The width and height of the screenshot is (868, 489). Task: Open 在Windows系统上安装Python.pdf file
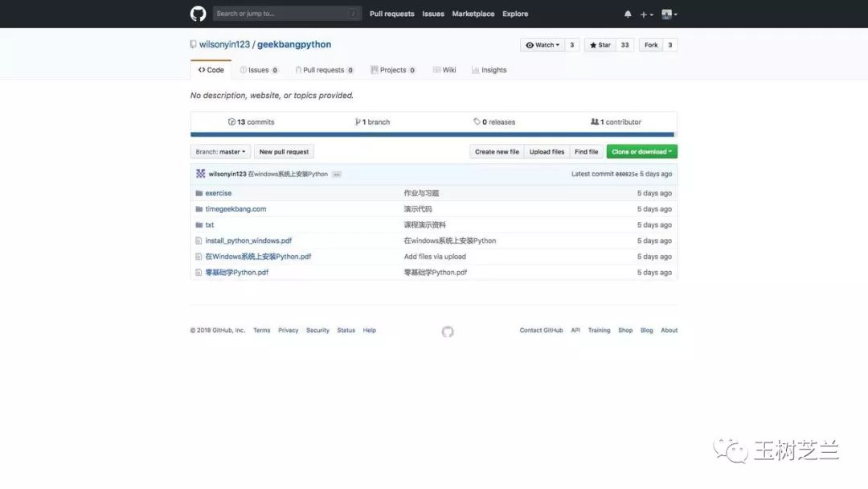click(259, 257)
